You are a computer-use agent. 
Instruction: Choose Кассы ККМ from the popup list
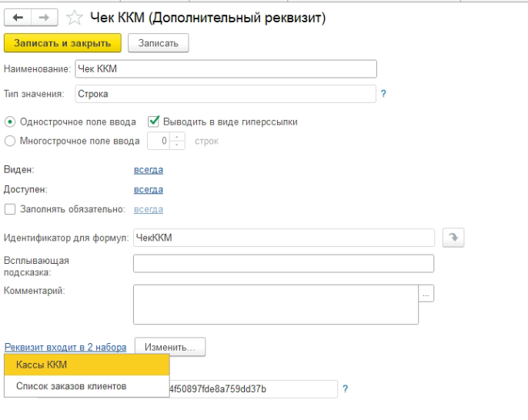pyautogui.click(x=86, y=364)
